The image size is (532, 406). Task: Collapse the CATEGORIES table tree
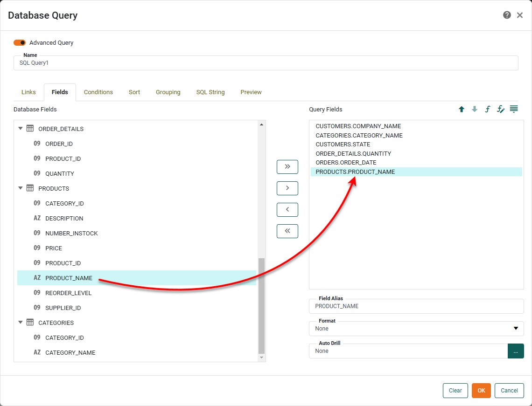(20, 323)
